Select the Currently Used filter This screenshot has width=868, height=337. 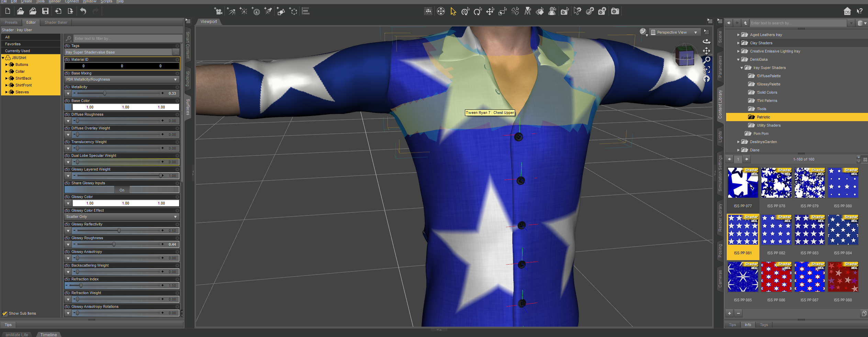click(x=31, y=51)
